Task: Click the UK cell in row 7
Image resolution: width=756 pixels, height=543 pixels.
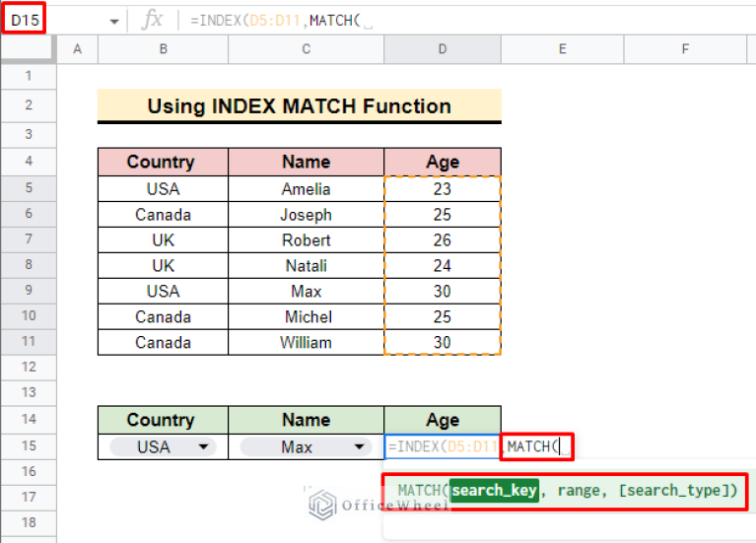Action: tap(163, 239)
